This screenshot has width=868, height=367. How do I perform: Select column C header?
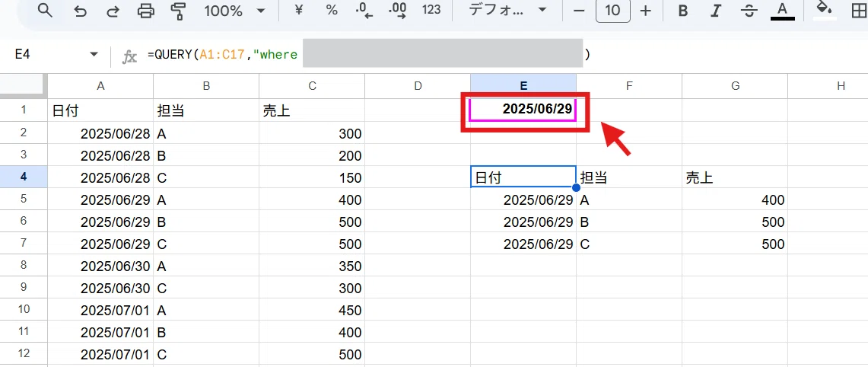click(312, 86)
